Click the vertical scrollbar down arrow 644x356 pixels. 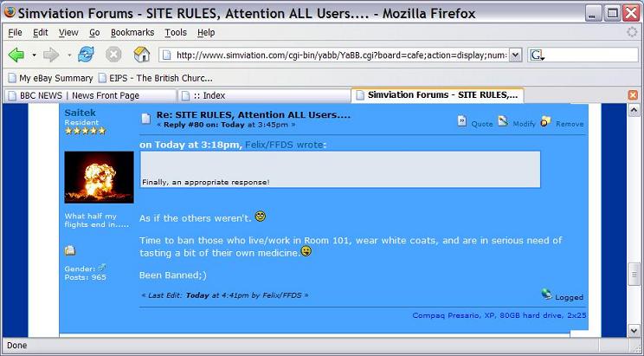coord(634,330)
